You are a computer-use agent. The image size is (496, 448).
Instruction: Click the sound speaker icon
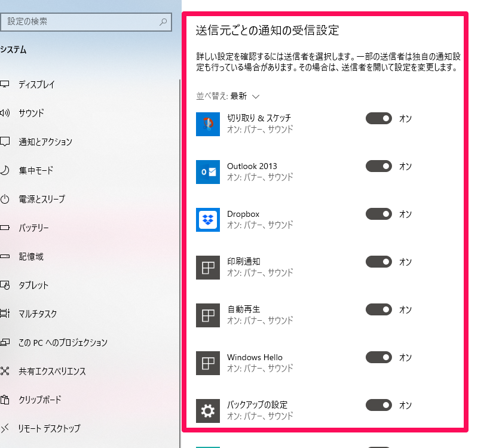(x=5, y=112)
